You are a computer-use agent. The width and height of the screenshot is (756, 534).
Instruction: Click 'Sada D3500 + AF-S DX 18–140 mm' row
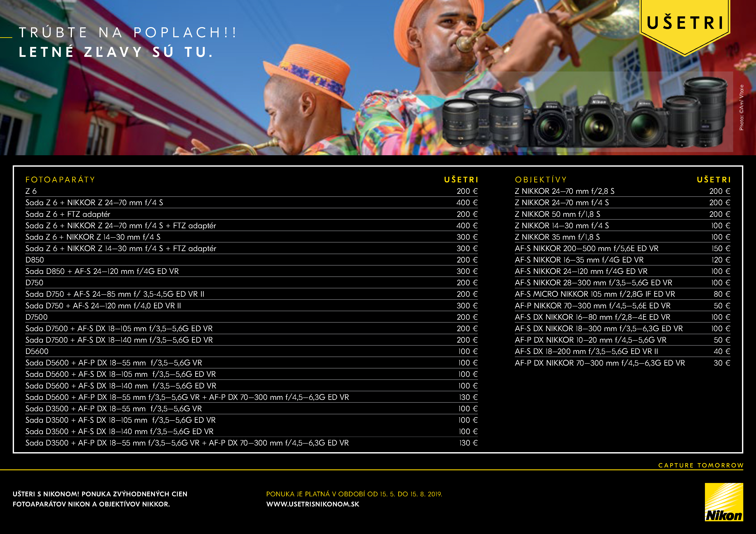(x=251, y=431)
